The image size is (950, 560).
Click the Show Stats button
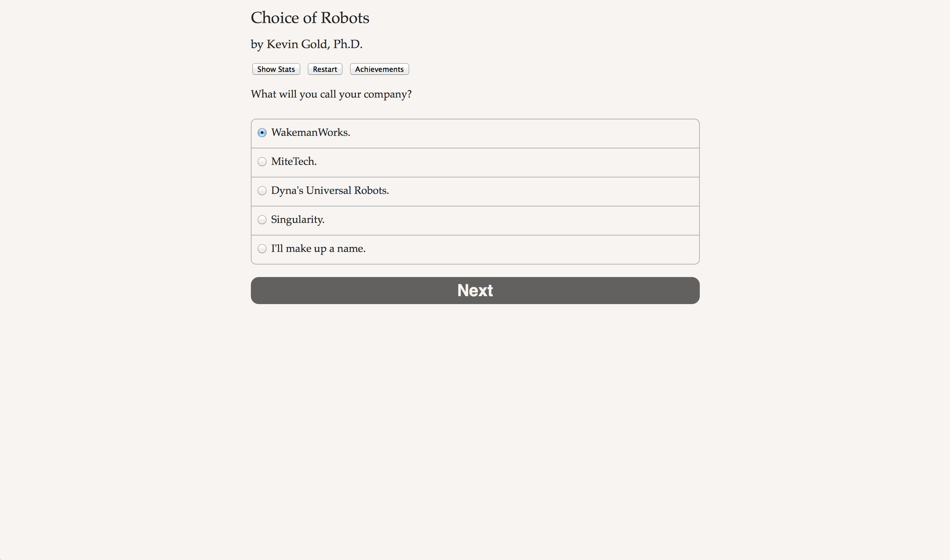276,69
